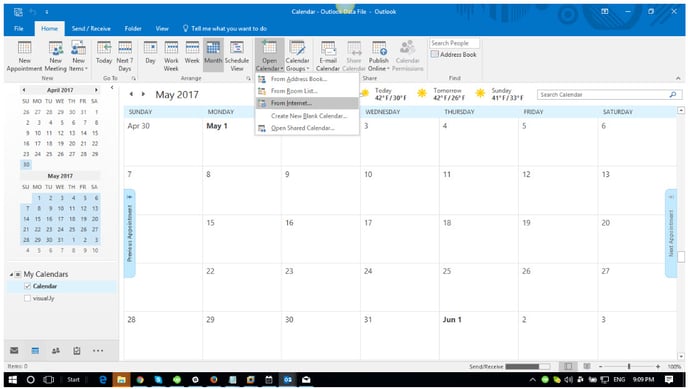Collapse the My Calendars group
Image resolution: width=688 pixels, height=389 pixels.
11,275
